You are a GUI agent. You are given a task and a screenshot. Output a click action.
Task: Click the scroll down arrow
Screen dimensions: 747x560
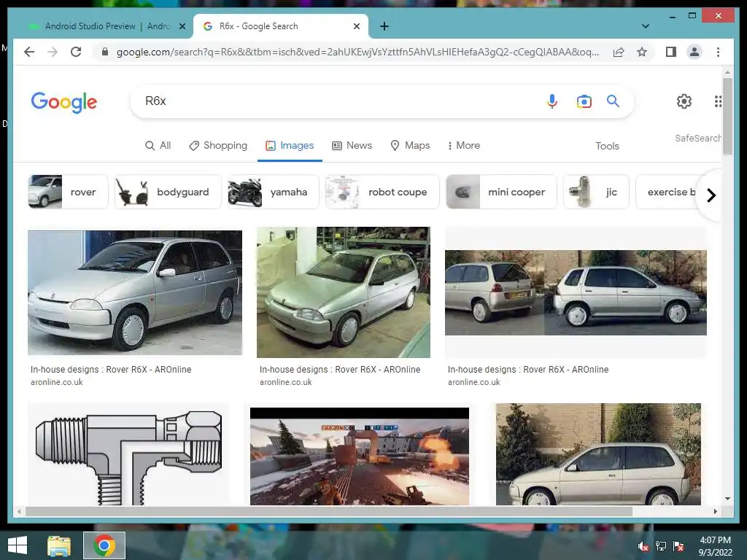(x=727, y=499)
